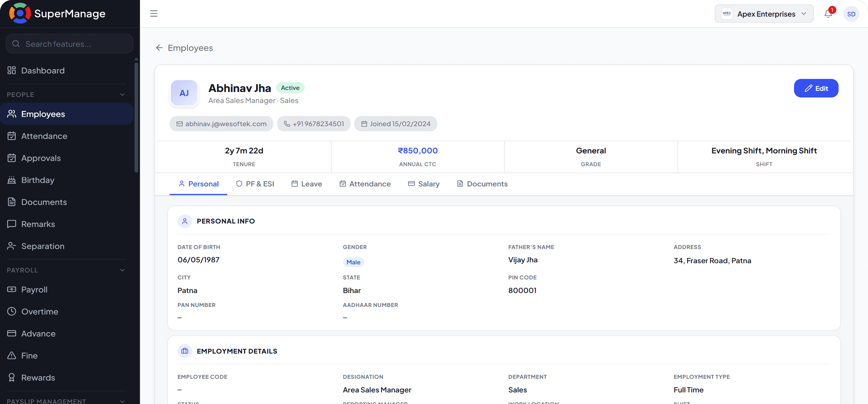
Task: Click the Birthday cake icon in sidebar
Action: point(11,180)
